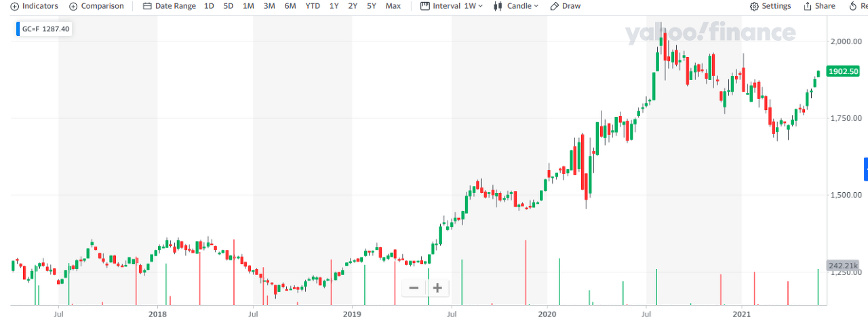The image size is (868, 326).
Task: Click the blue side-panel tab at right edge
Action: coord(866,169)
